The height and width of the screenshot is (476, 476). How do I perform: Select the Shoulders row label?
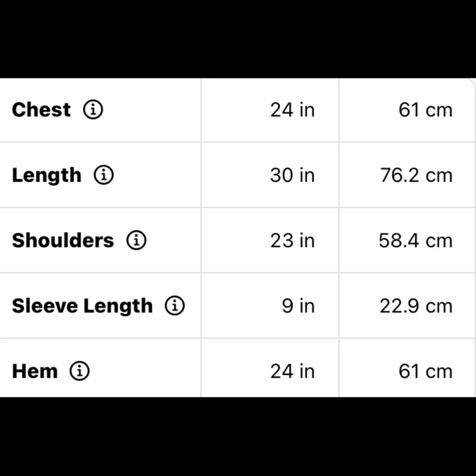point(63,240)
